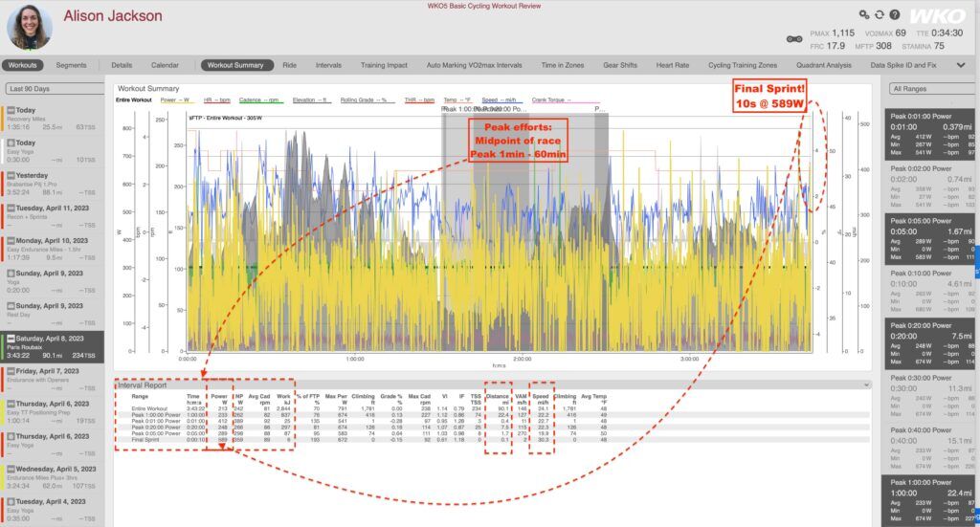Click the Wednesday, April 5 workout icon
Screen dimensions: 980x527
[x=11, y=469]
